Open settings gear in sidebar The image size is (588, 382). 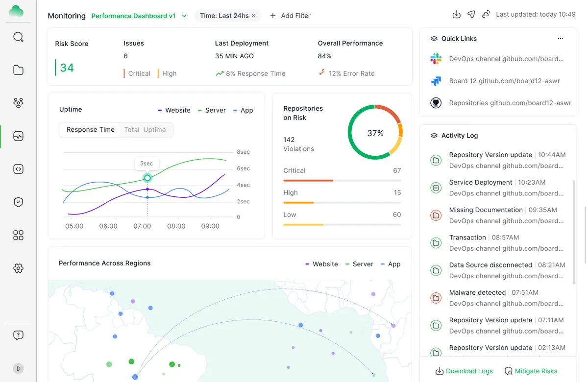click(x=18, y=268)
